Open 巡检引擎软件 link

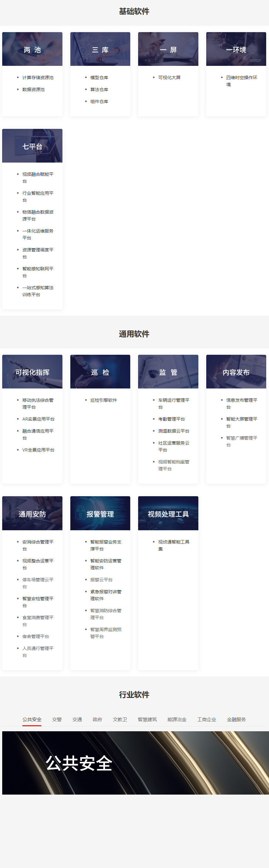click(103, 400)
